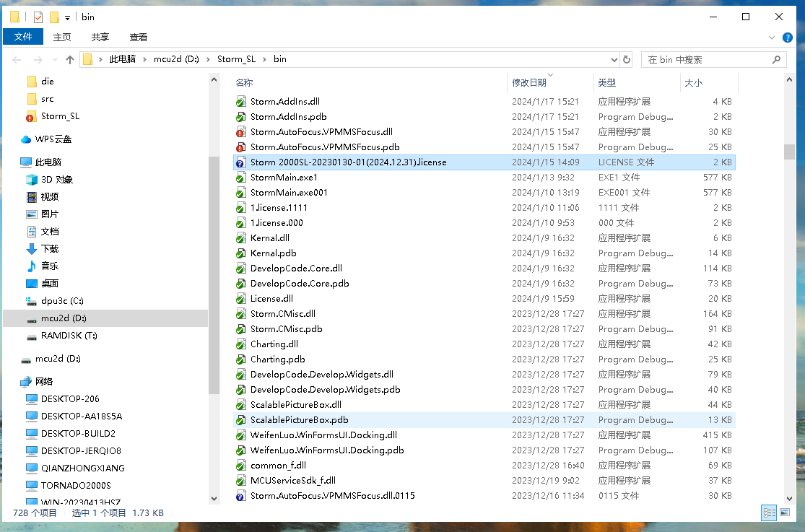Screen dimensions: 805x532
Task: Open the address bar history dropdown
Action: (614, 60)
